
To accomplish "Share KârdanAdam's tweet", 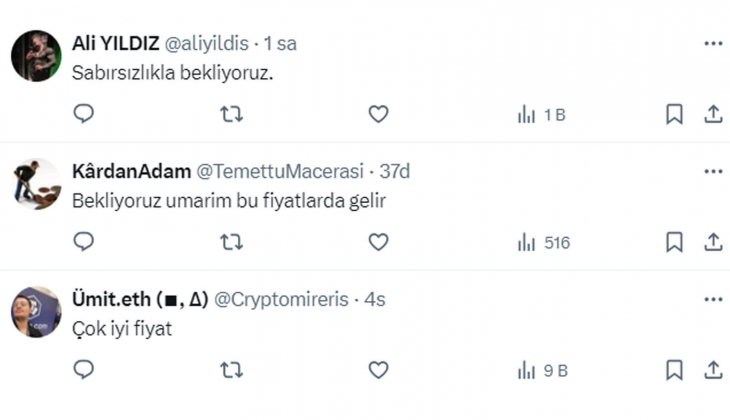I will (713, 242).
